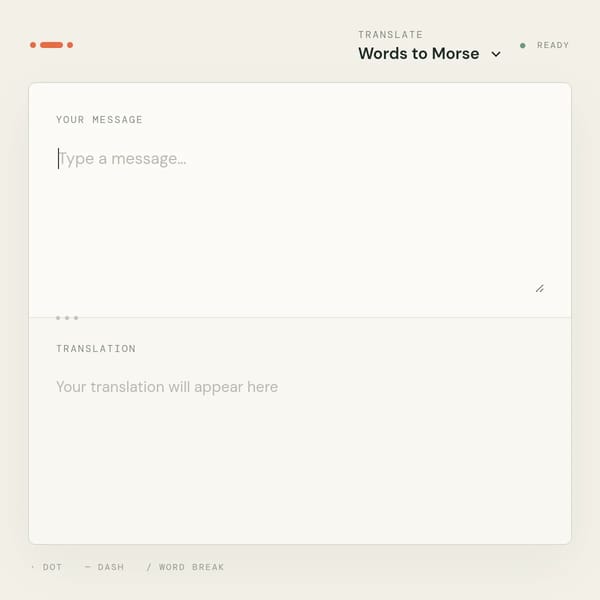Click the TRANSLATION label
The width and height of the screenshot is (600, 600).
pyautogui.click(x=96, y=349)
